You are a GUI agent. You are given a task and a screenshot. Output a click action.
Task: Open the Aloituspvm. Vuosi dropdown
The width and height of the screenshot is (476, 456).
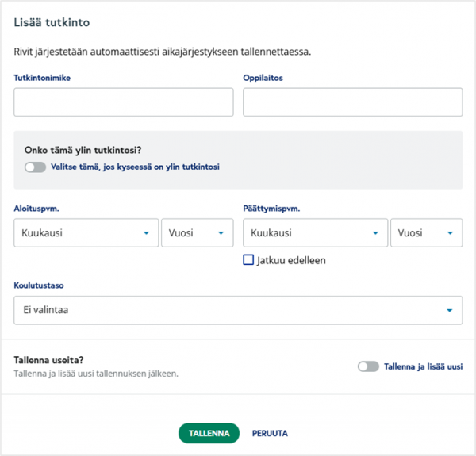(x=198, y=232)
